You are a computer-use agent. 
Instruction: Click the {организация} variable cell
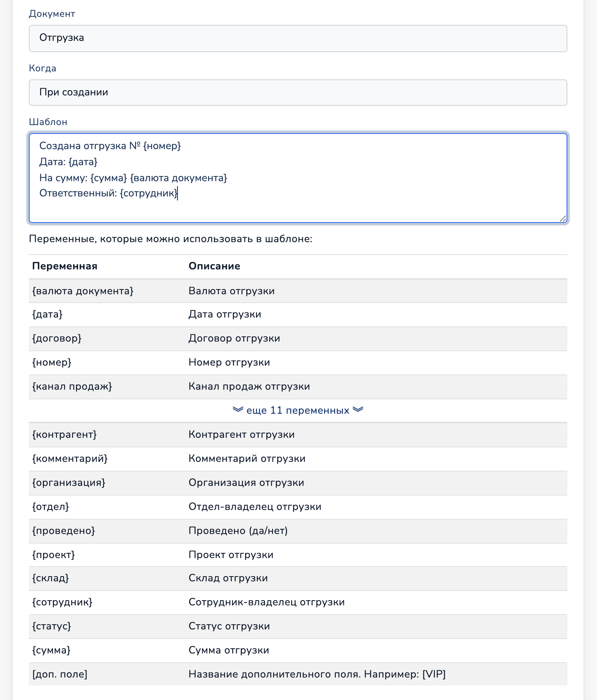[x=69, y=483]
